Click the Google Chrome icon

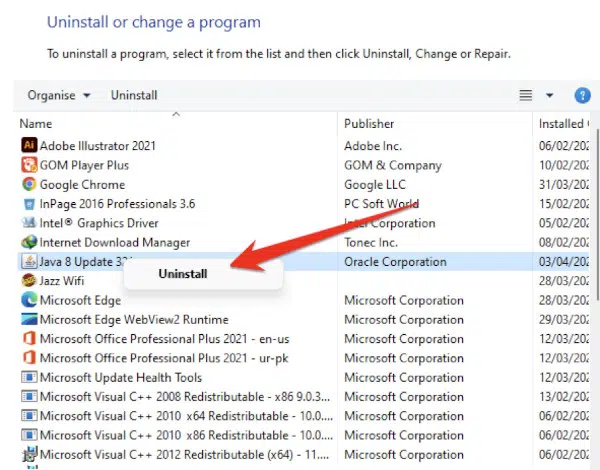(29, 184)
